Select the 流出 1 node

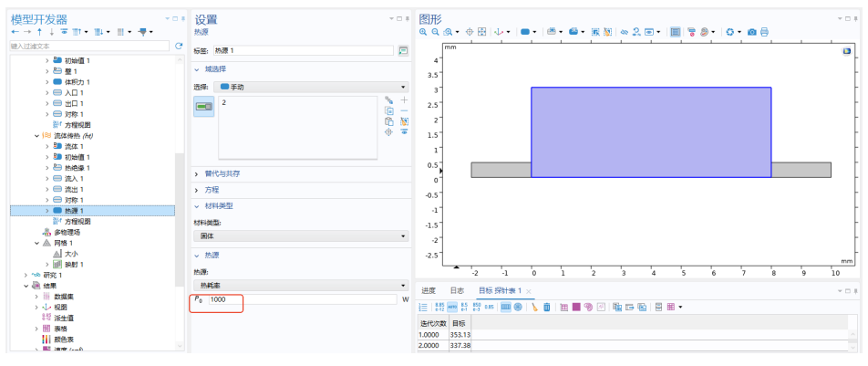point(74,189)
